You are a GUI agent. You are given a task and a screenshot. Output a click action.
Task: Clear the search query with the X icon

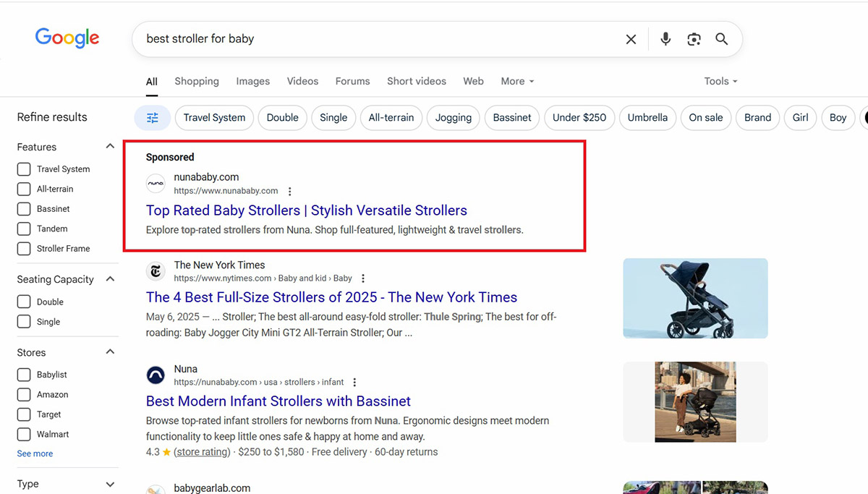click(x=631, y=39)
